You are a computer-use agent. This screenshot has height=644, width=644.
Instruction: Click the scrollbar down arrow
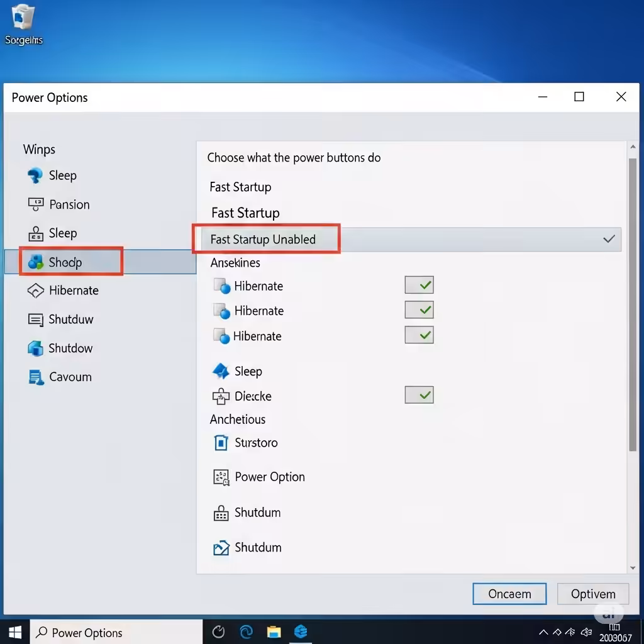[x=633, y=568]
